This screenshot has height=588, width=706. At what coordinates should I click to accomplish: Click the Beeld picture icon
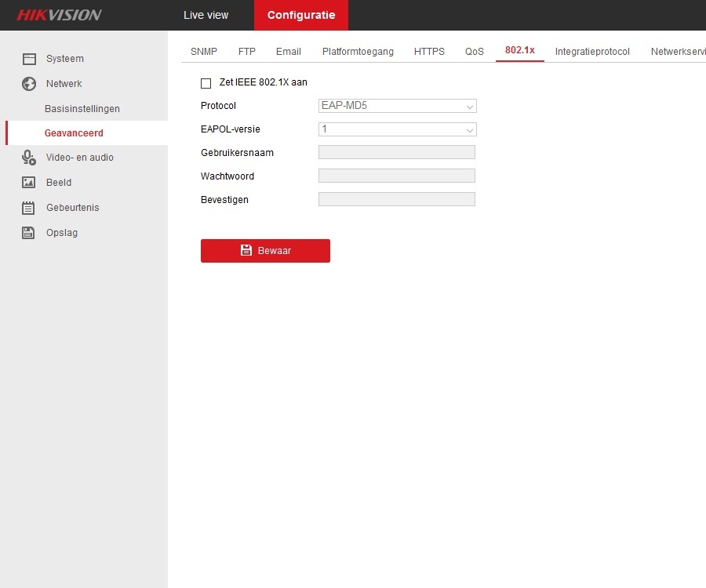29,182
